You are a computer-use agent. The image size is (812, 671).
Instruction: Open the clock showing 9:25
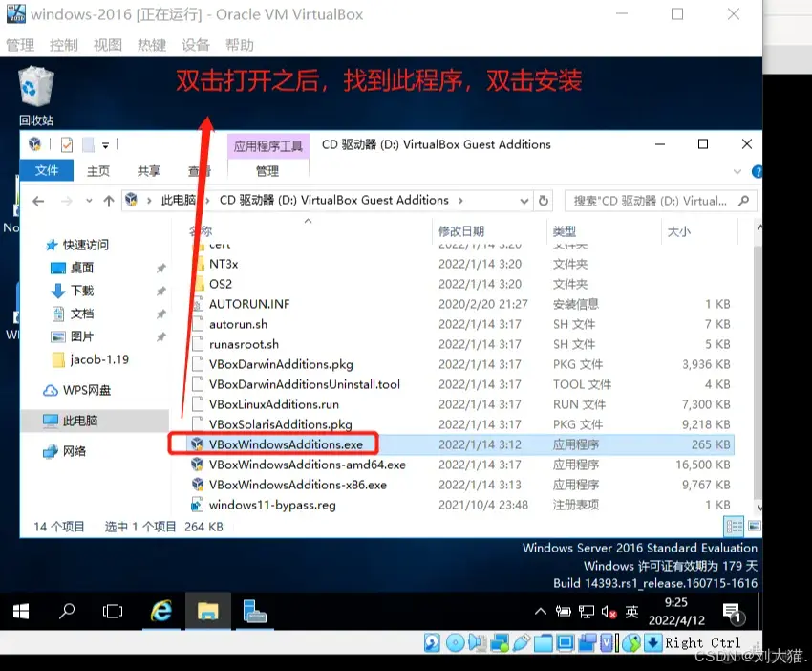pyautogui.click(x=676, y=612)
